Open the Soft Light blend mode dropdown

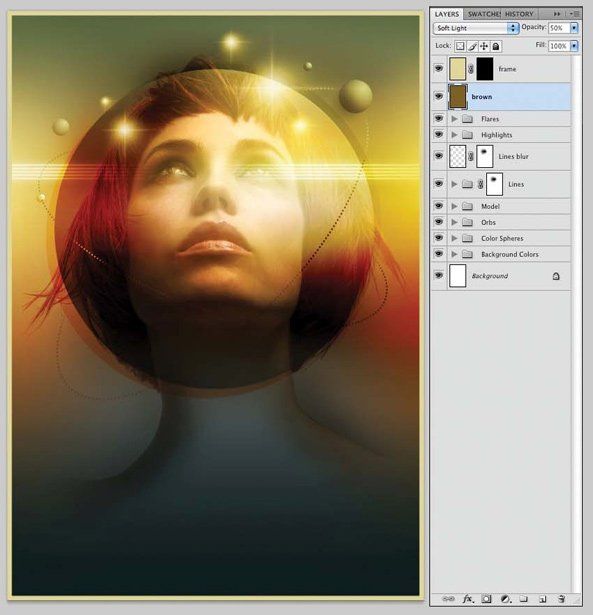[x=476, y=28]
